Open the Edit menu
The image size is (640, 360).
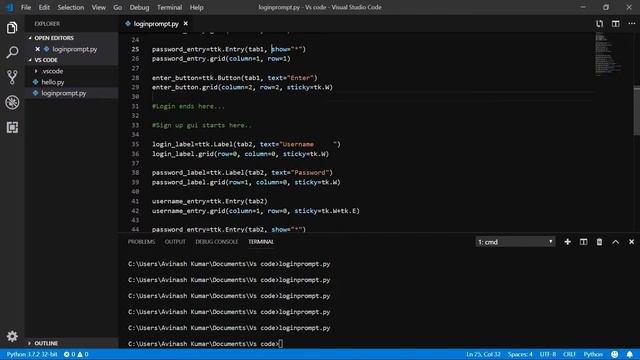(x=44, y=7)
